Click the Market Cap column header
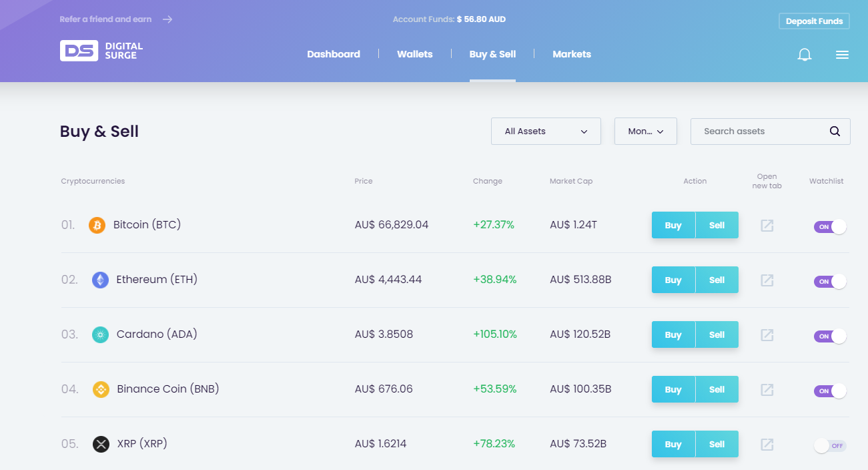 coord(571,181)
